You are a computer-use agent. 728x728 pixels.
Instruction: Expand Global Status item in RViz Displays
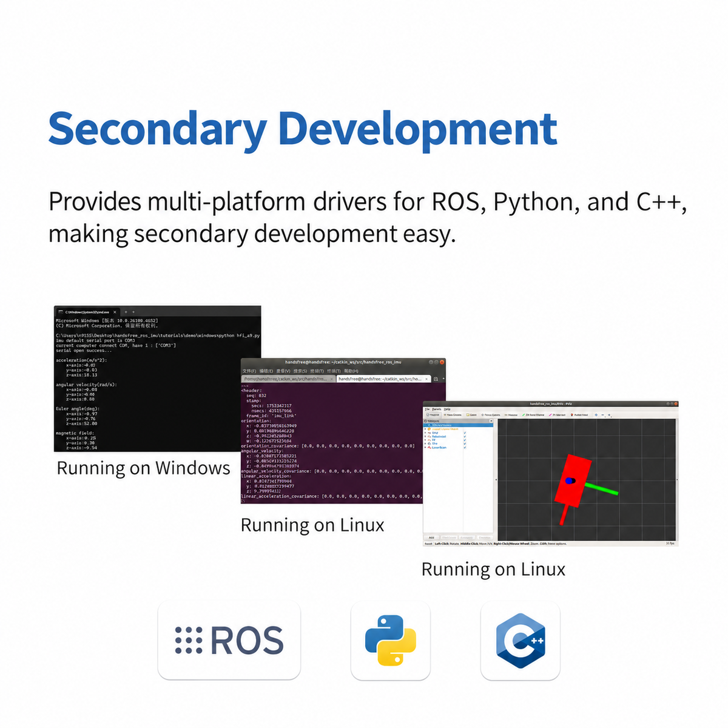(425, 429)
